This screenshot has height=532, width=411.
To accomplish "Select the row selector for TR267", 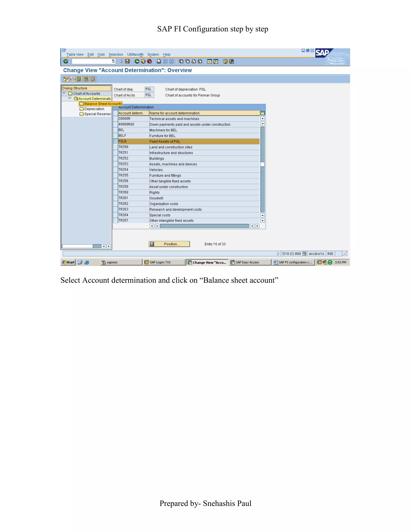I will (116, 220).
